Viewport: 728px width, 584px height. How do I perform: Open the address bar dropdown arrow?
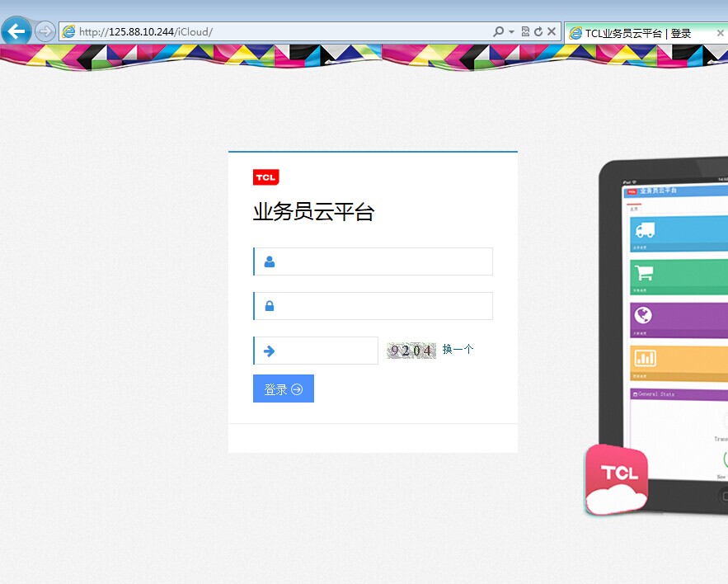(x=511, y=31)
